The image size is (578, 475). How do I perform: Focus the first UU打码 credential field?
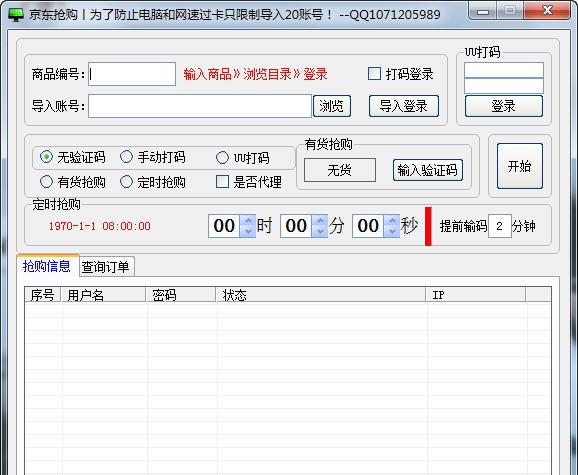pyautogui.click(x=504, y=70)
